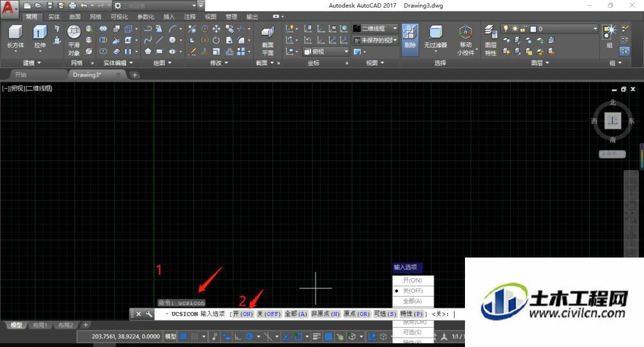The height and width of the screenshot is (347, 644).
Task: Toggle ortho mode in the status bar
Action: (x=238, y=336)
